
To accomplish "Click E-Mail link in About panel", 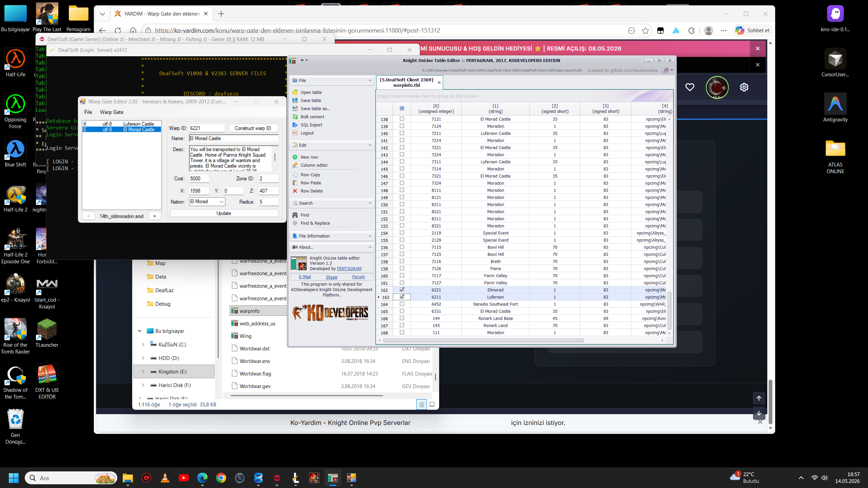I will [x=305, y=277].
